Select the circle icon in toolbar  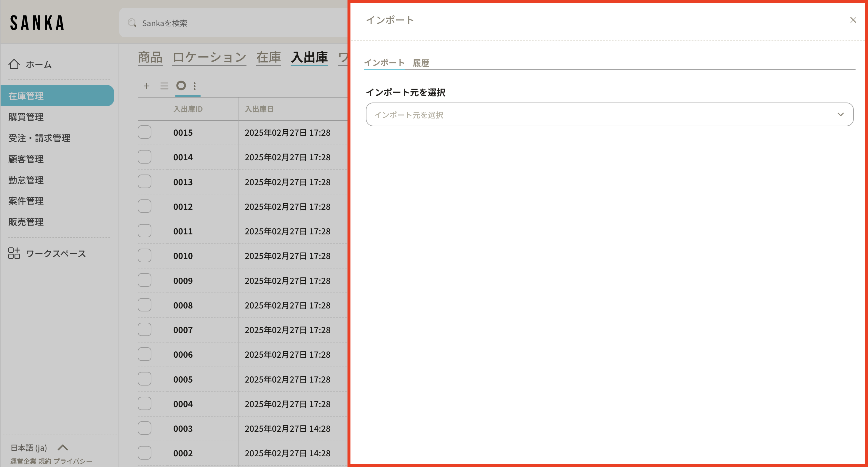[181, 86]
